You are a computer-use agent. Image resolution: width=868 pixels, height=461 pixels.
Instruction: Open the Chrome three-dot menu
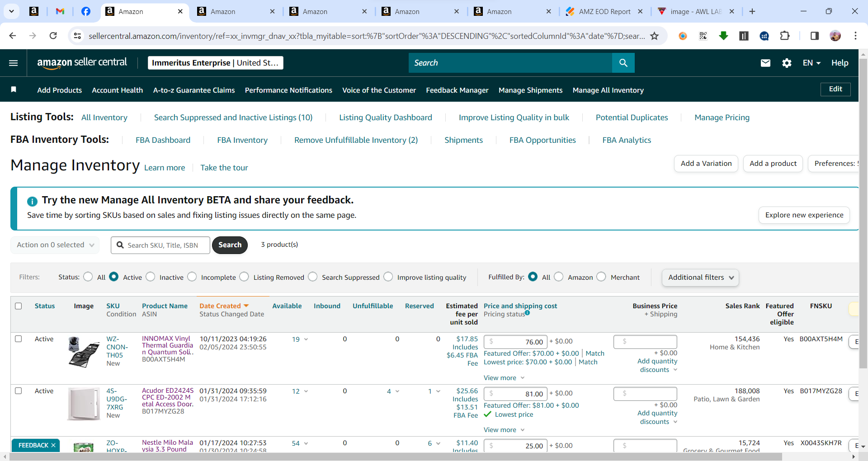(855, 36)
